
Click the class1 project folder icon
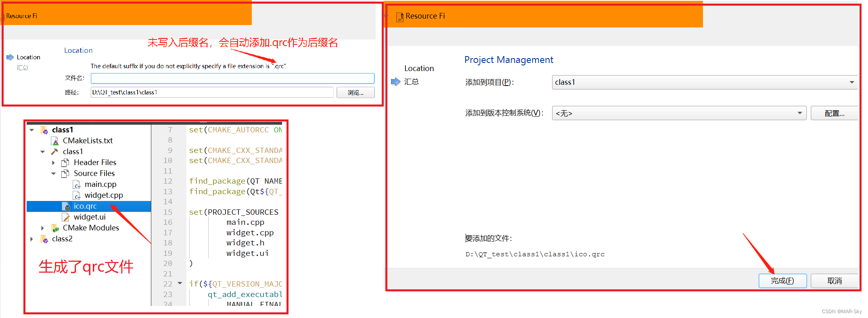pos(44,130)
